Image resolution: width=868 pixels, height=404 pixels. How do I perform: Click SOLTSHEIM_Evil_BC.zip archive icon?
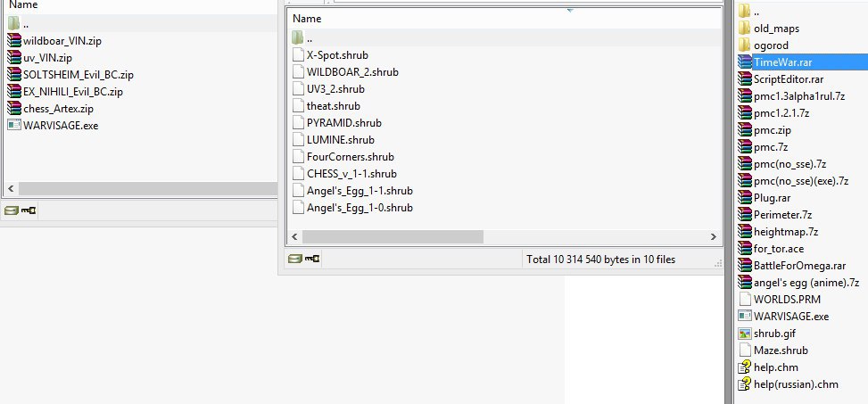pos(14,75)
